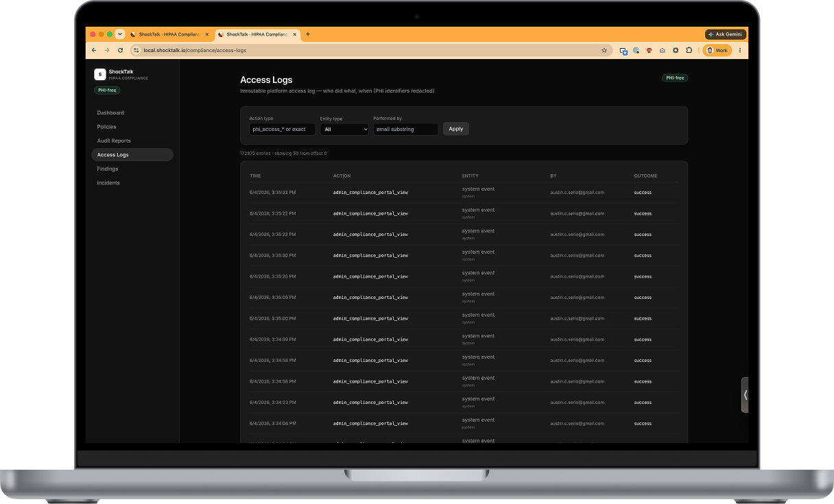834x504 pixels.
Task: Open Findings in the sidebar
Action: 132,169
